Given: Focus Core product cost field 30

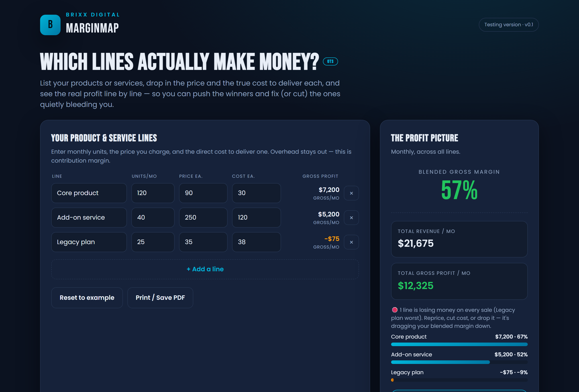Looking at the screenshot, I should (256, 193).
